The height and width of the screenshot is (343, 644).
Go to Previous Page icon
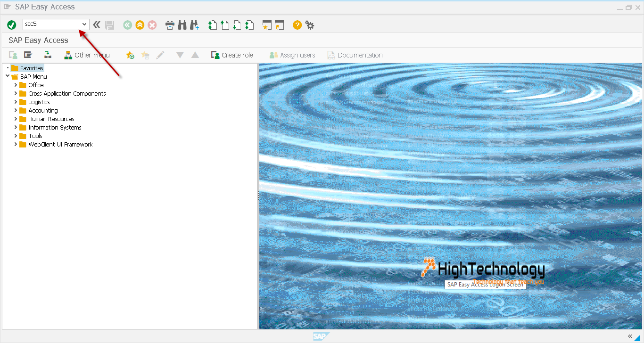point(225,25)
